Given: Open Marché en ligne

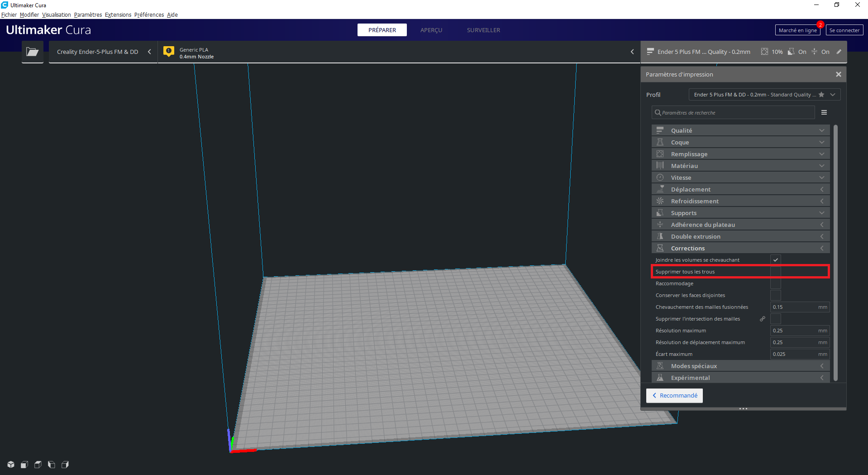Looking at the screenshot, I should pyautogui.click(x=798, y=30).
